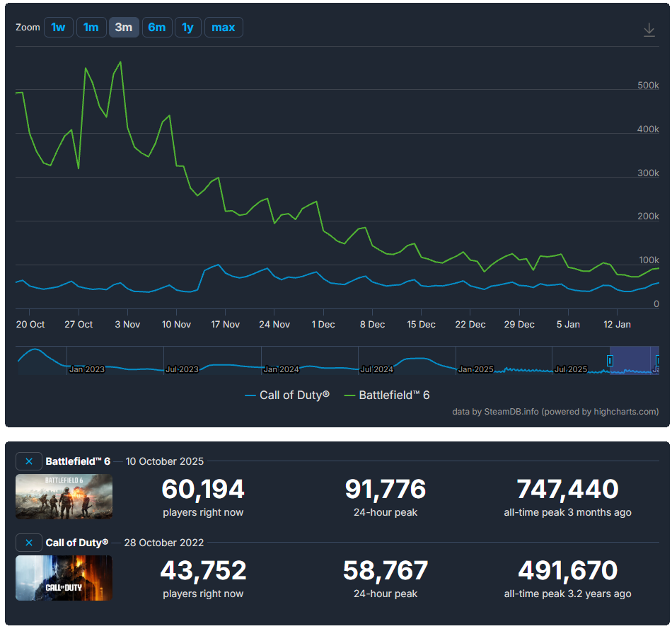Screen dimensions: 672x636
Task: Remove Battlefield 6 from comparison
Action: pos(29,461)
